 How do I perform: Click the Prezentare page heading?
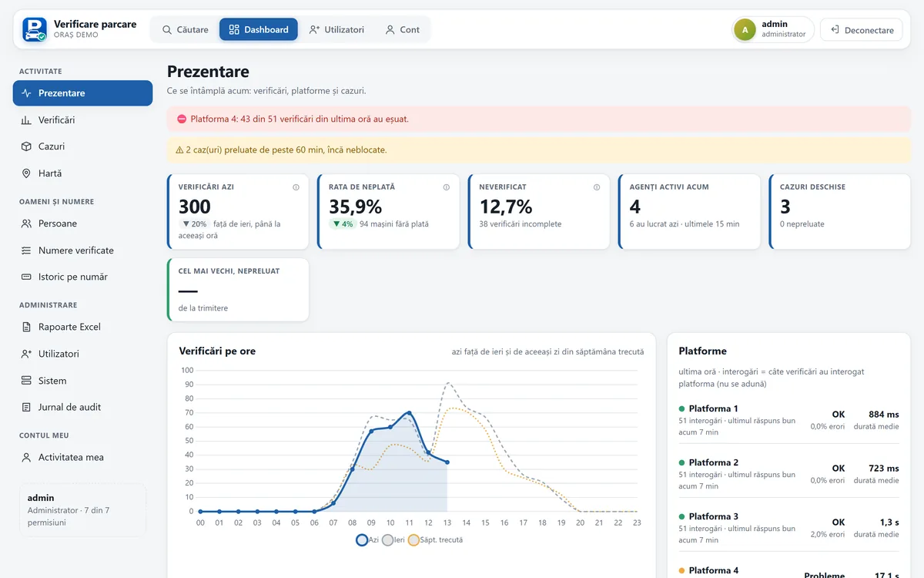coord(208,72)
